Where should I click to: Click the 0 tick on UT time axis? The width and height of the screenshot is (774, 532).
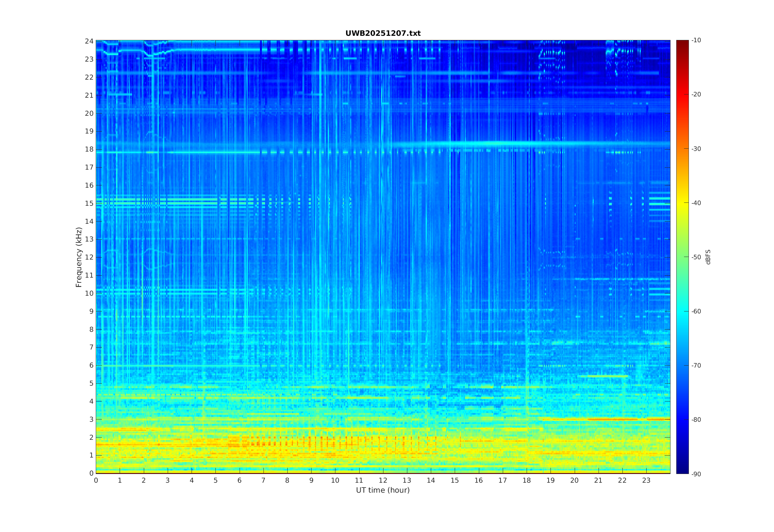[x=96, y=480]
